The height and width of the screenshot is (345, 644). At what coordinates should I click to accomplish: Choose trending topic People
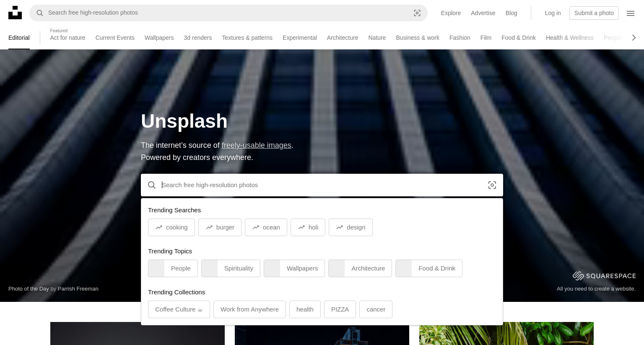[x=173, y=268]
